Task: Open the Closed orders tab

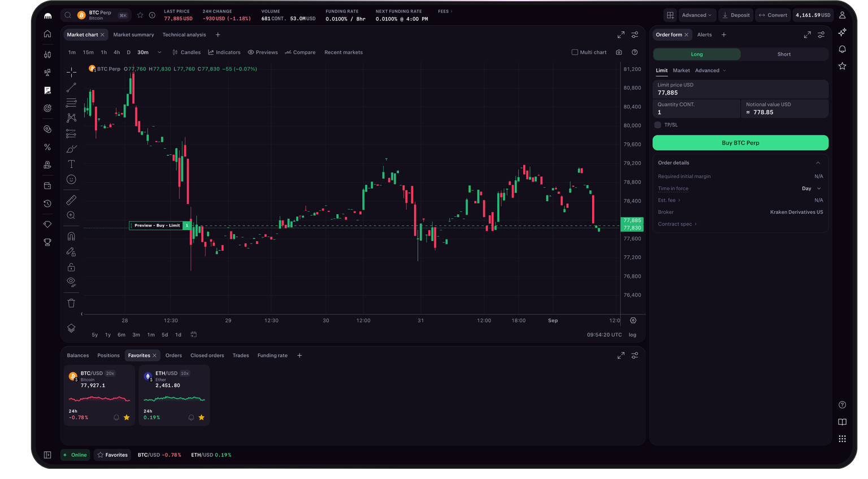Action: tap(207, 356)
